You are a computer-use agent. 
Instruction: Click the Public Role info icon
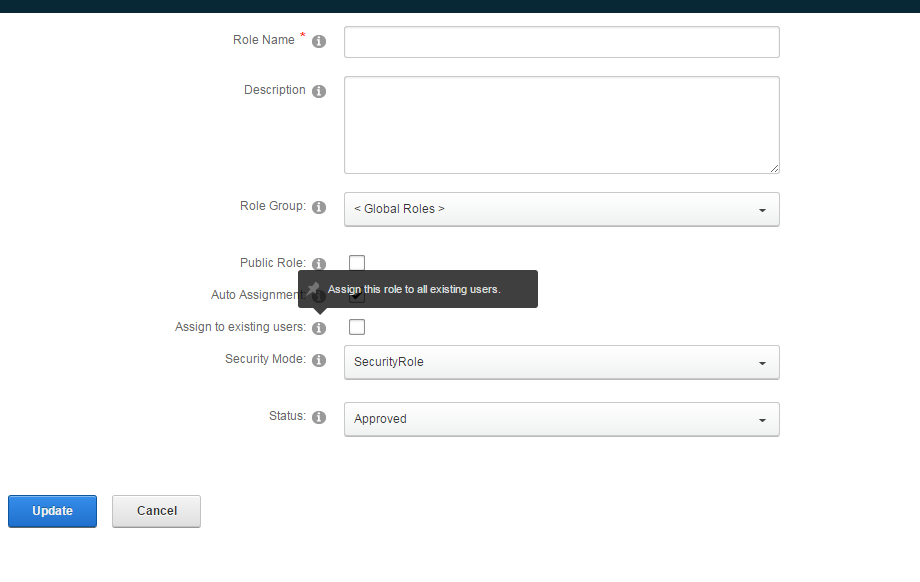coord(319,264)
